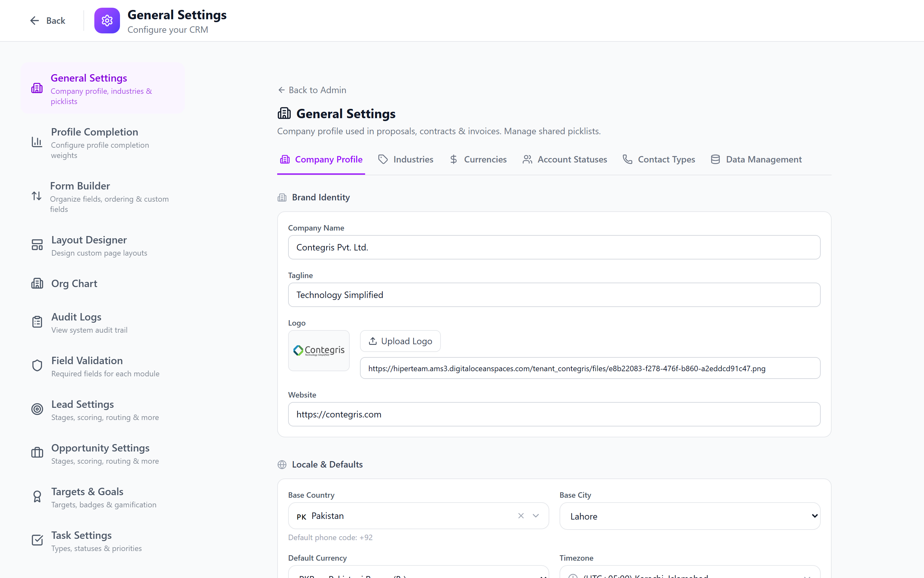
Task: Click the Data Management database icon
Action: pyautogui.click(x=715, y=159)
